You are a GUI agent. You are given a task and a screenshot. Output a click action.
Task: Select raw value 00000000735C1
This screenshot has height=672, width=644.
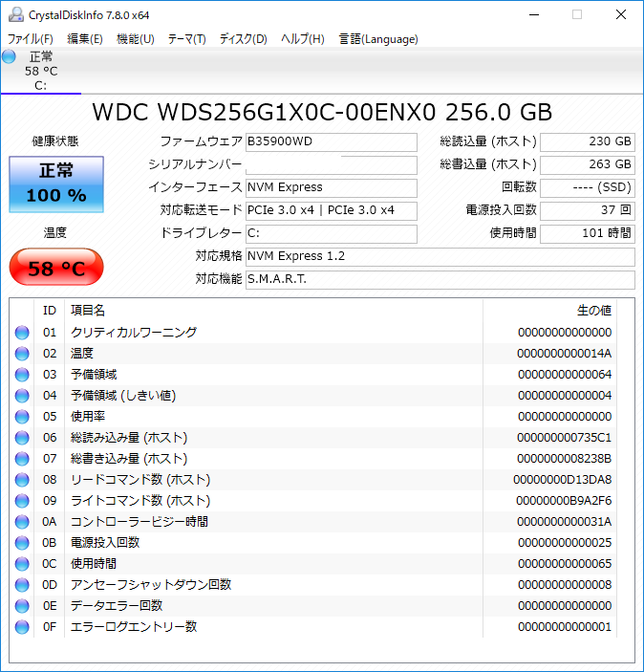tap(565, 438)
